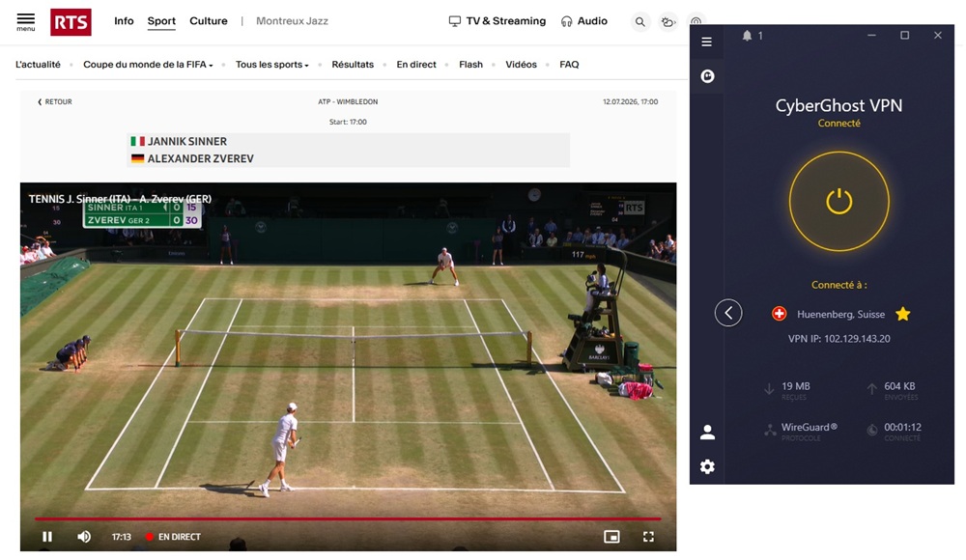Click the 00:01:12 connected timer
This screenshot has height=560, width=966.
[902, 427]
